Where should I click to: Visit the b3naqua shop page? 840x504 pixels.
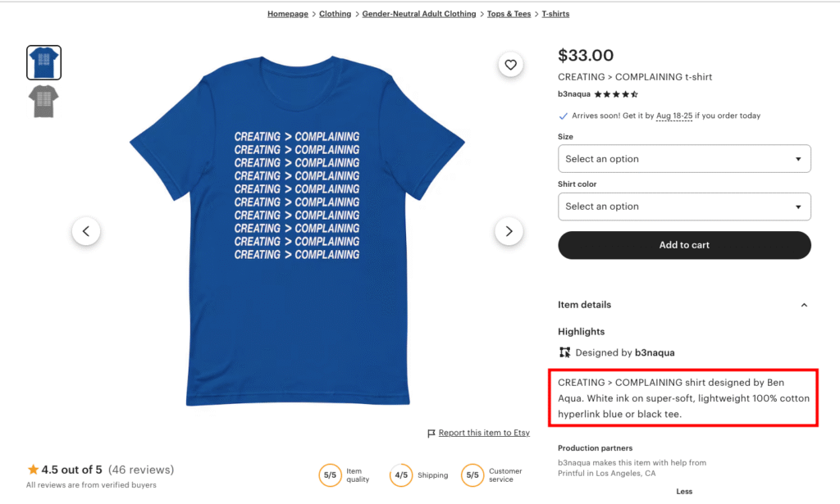573,93
